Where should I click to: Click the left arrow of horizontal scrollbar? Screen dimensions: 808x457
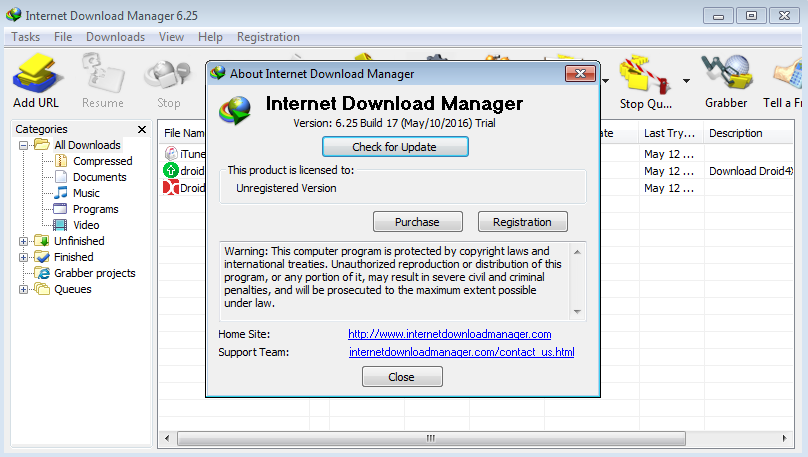pos(166,438)
